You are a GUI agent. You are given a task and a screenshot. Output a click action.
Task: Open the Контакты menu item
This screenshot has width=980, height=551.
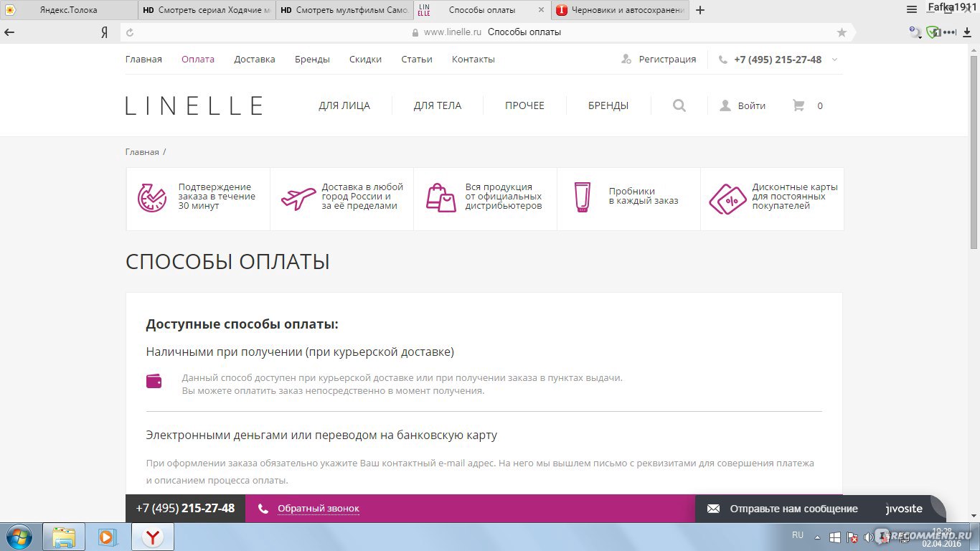click(x=473, y=60)
